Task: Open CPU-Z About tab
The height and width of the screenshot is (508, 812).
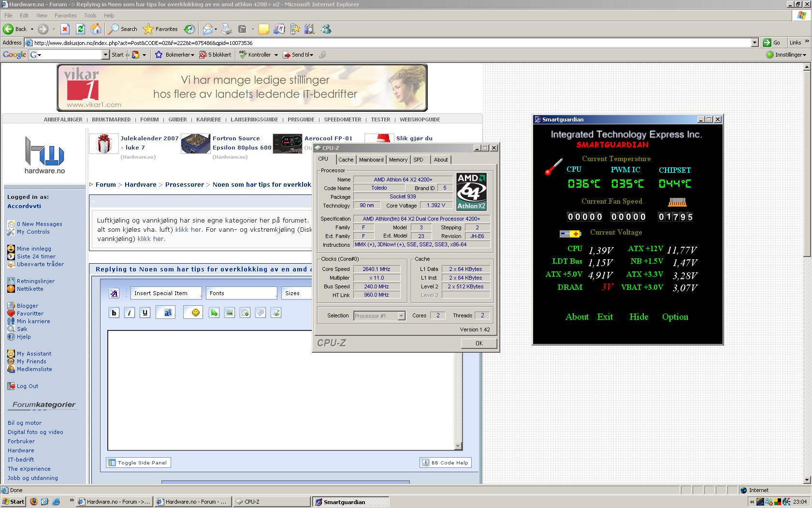Action: (440, 160)
